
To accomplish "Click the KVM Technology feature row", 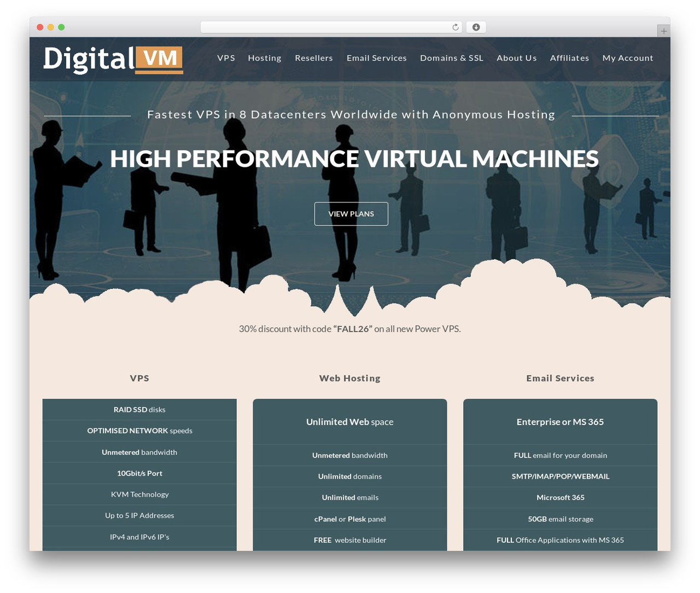I will coord(139,495).
